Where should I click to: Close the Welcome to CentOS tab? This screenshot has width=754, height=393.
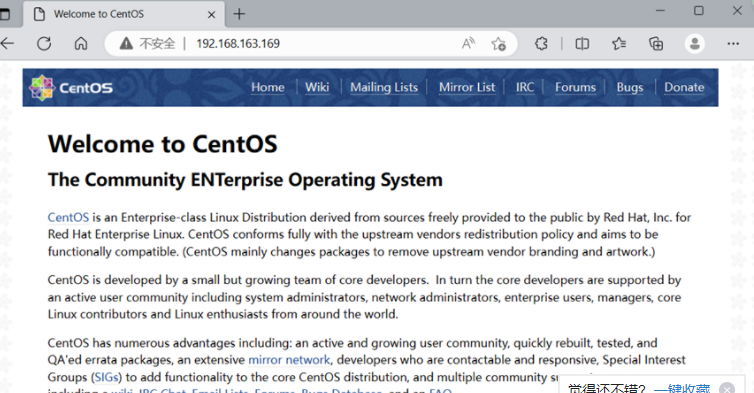(211, 14)
